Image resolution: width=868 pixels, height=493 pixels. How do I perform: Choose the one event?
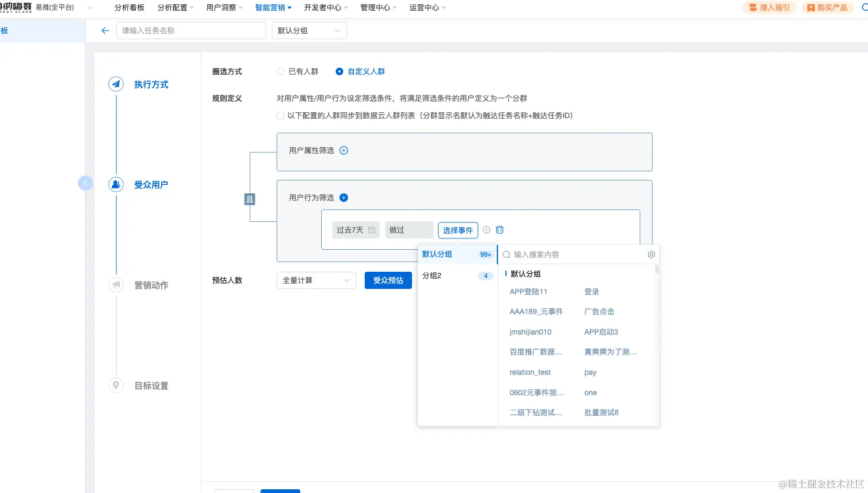coord(591,393)
